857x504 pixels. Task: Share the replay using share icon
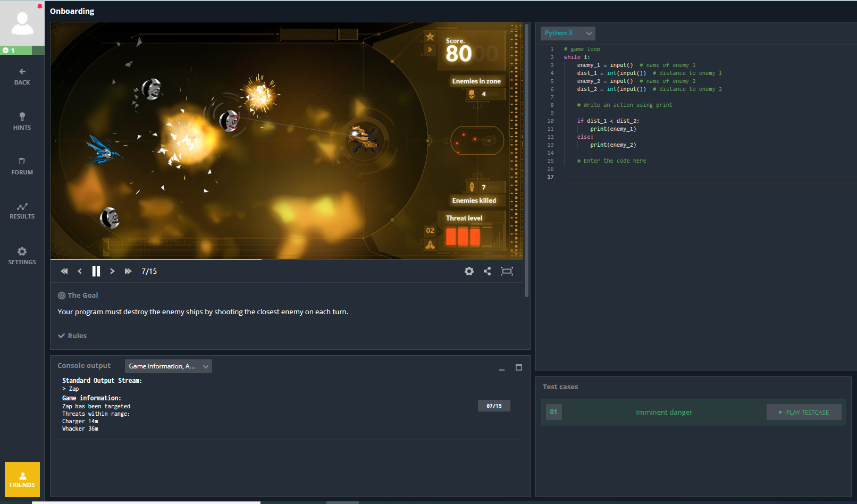click(487, 271)
